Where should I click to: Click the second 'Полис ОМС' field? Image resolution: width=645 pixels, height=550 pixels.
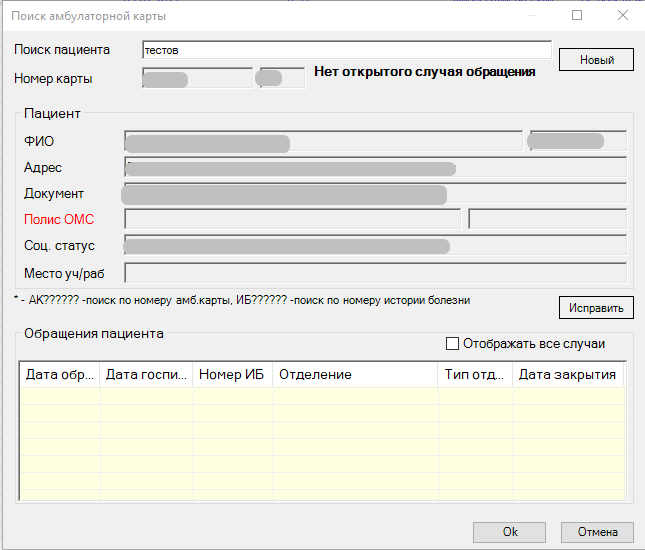click(x=547, y=219)
